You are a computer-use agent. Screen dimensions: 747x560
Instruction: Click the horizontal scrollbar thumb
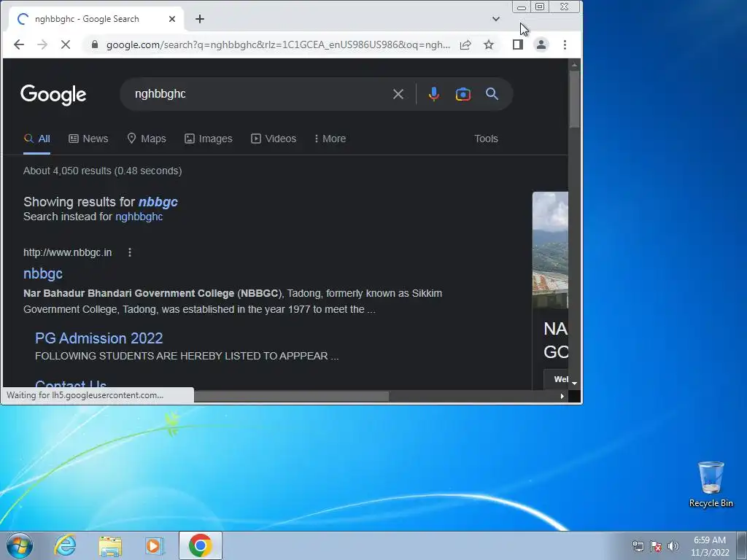[x=292, y=396]
